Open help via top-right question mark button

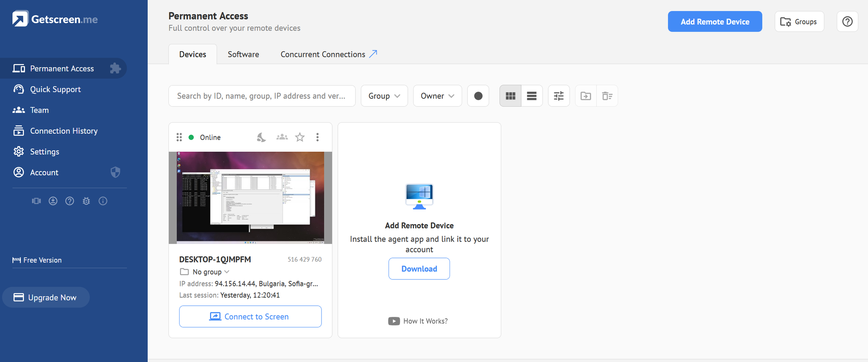click(x=847, y=22)
